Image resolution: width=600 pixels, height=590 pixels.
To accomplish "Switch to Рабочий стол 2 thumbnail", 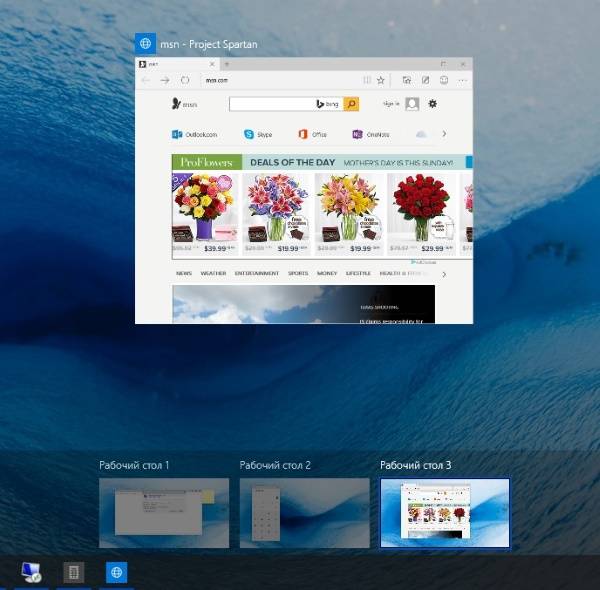I will tap(304, 513).
